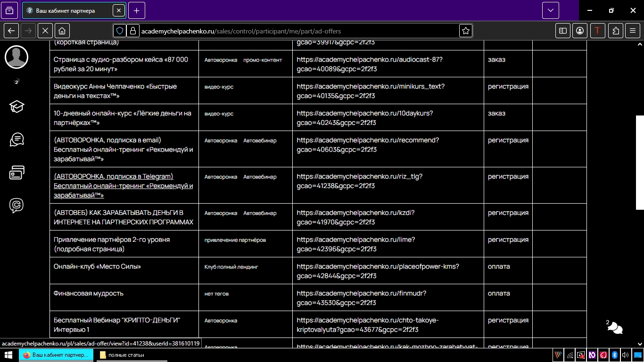Go to the browser home page icon

pos(62,31)
